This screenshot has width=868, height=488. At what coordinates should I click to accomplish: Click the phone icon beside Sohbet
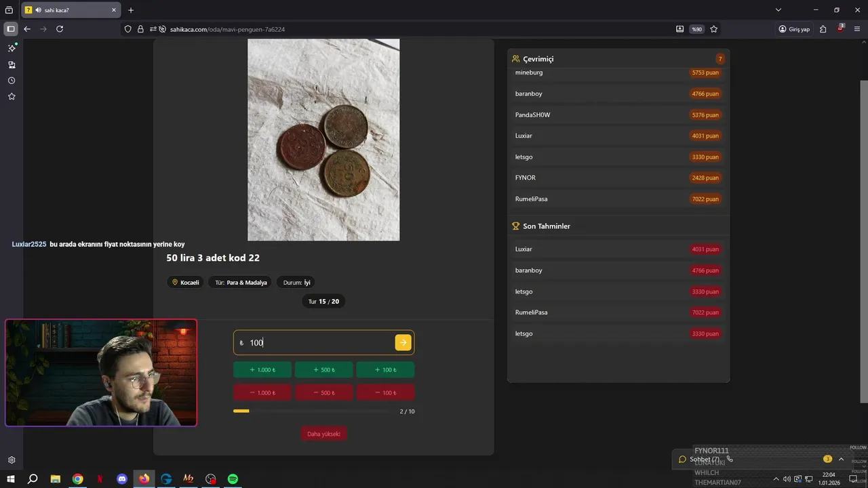click(730, 460)
